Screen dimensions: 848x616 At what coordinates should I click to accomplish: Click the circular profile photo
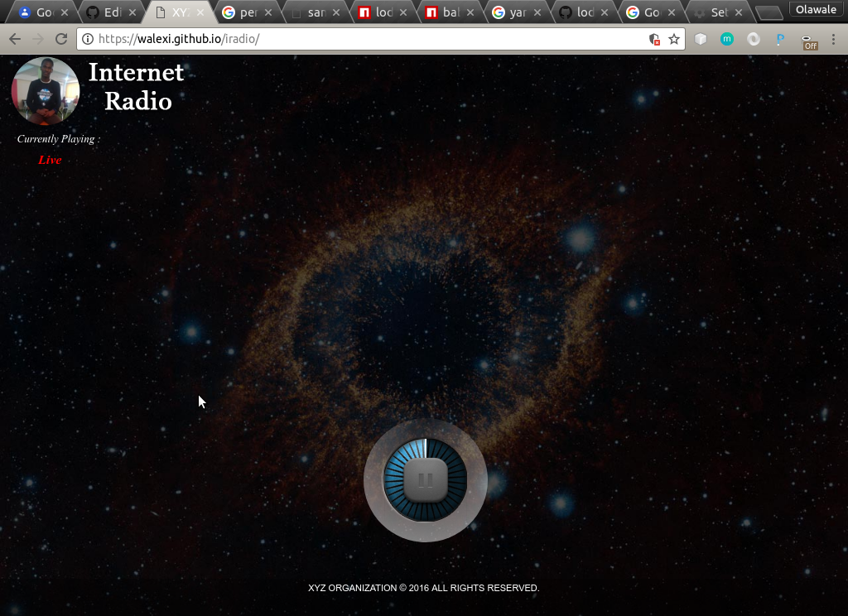[46, 91]
